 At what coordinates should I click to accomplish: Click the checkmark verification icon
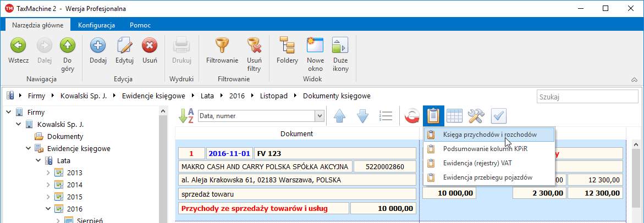499,116
